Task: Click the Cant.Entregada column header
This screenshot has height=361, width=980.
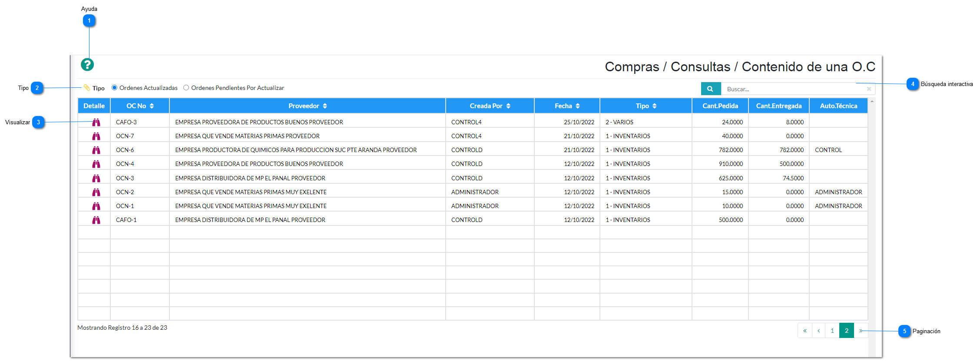Action: coord(779,106)
